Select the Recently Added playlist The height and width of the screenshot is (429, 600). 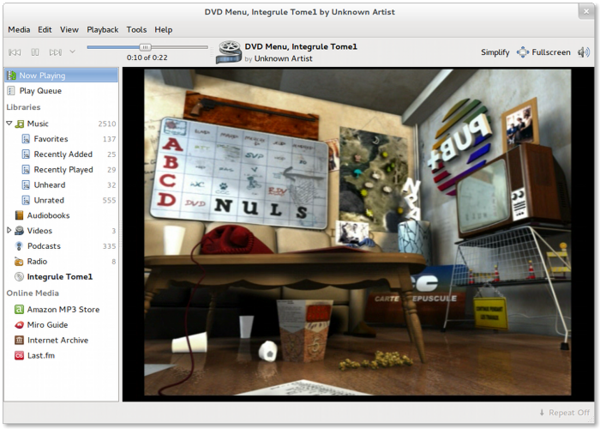pyautogui.click(x=63, y=154)
